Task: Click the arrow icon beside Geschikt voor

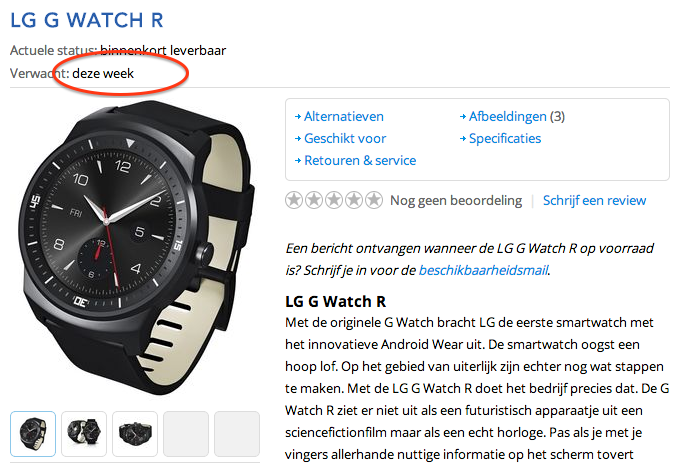Action: pos(298,139)
